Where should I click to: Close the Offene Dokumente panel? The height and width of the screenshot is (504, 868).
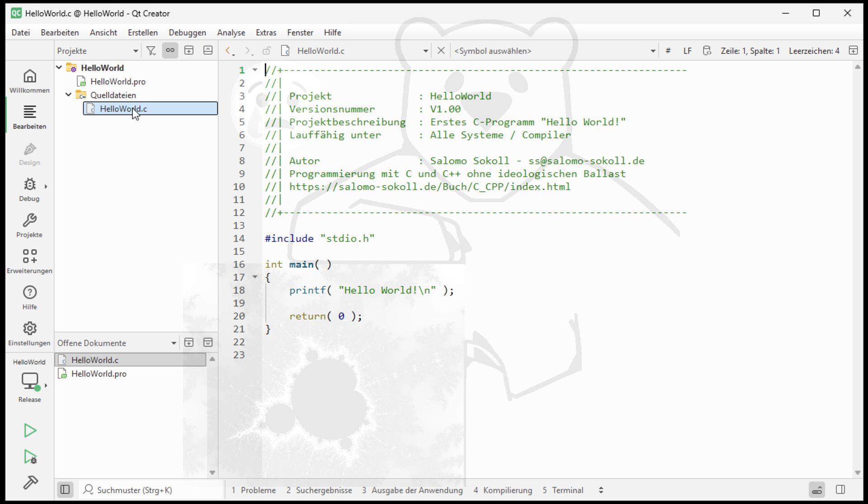(x=208, y=342)
